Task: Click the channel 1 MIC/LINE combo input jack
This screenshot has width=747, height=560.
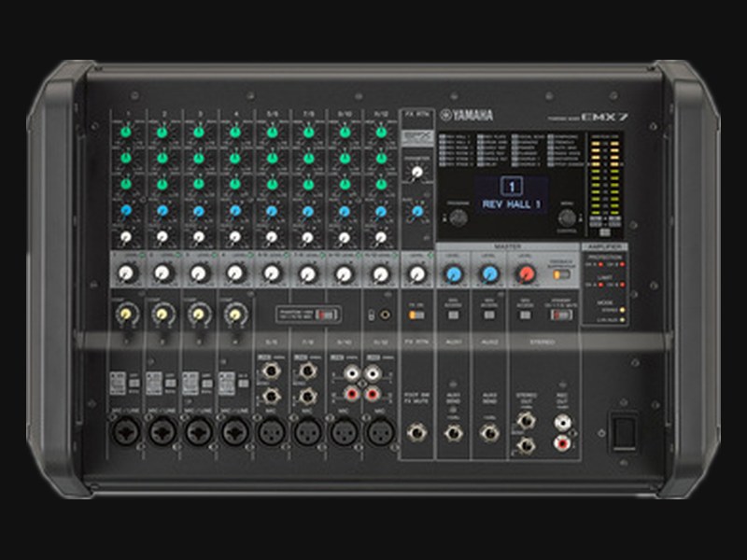Action: tap(126, 431)
